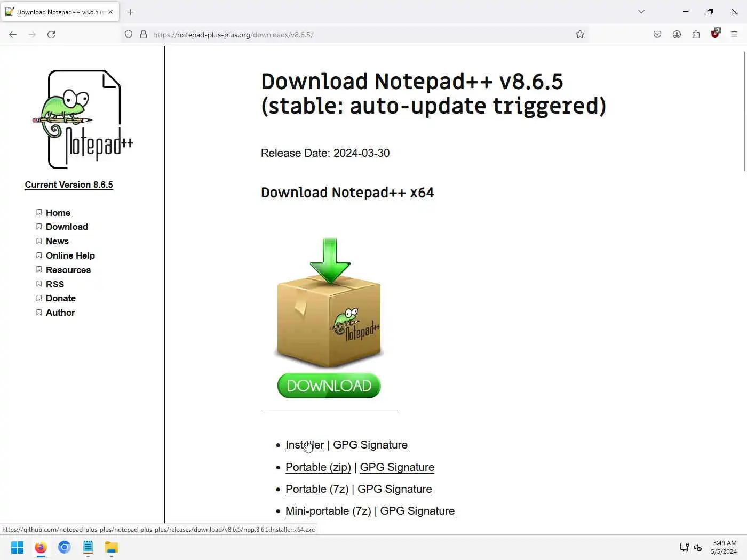Click the green DOWNLOAD button
747x560 pixels.
[329, 386]
